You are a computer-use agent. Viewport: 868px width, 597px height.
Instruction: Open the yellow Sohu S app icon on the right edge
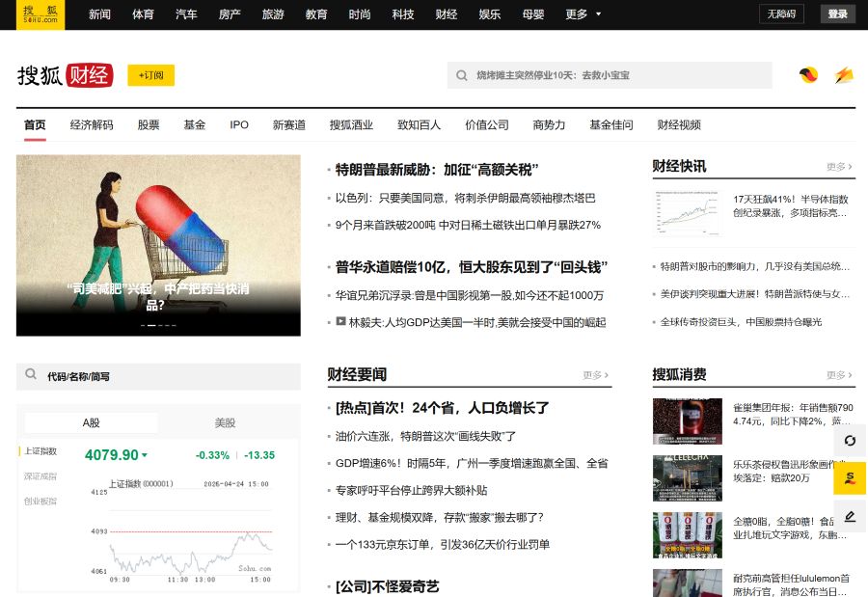pos(850,477)
